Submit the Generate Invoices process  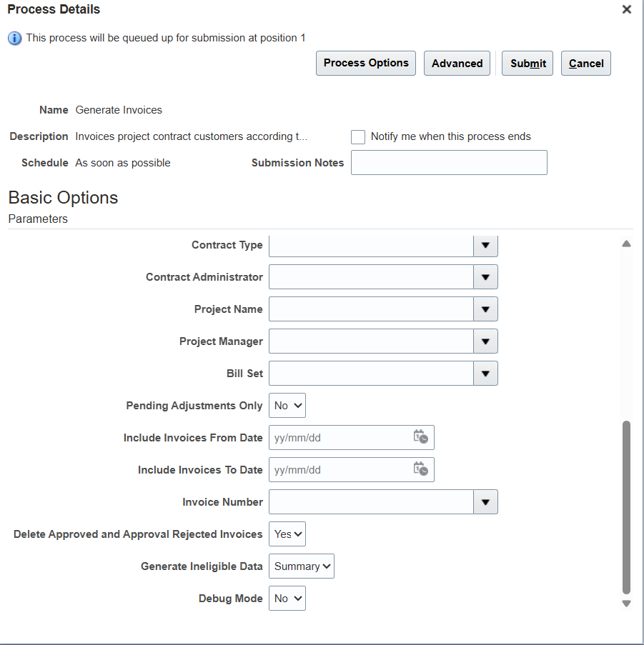[527, 63]
